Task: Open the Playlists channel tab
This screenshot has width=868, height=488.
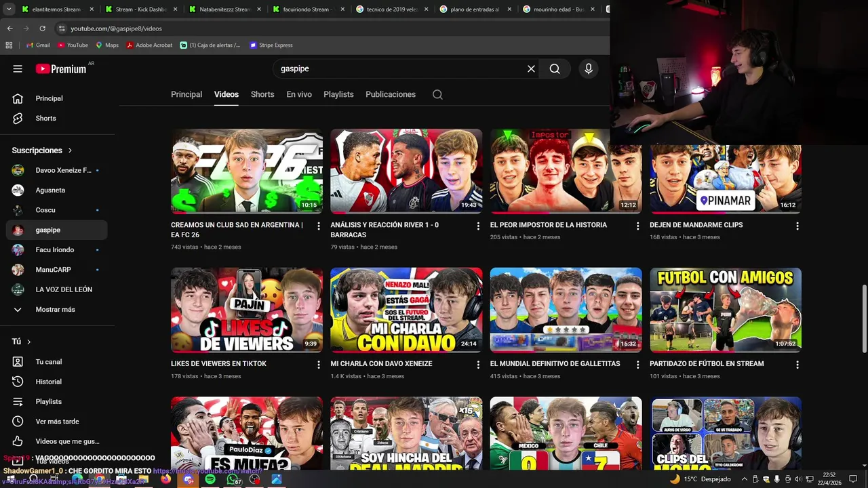Action: tap(338, 94)
